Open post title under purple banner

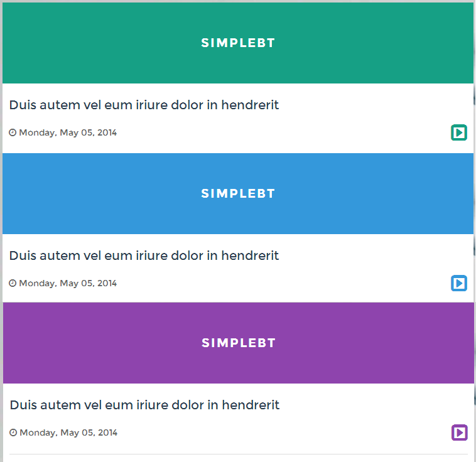click(x=144, y=405)
